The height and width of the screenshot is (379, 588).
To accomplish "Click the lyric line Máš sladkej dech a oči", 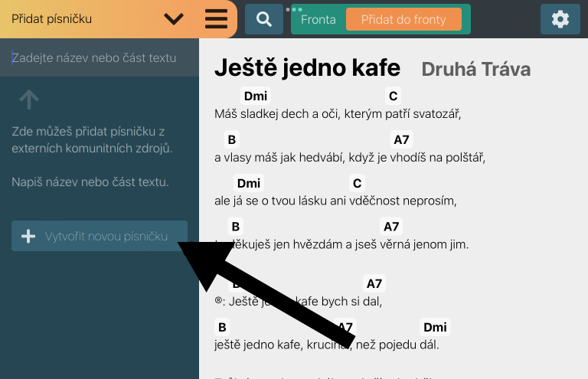I will tap(338, 113).
